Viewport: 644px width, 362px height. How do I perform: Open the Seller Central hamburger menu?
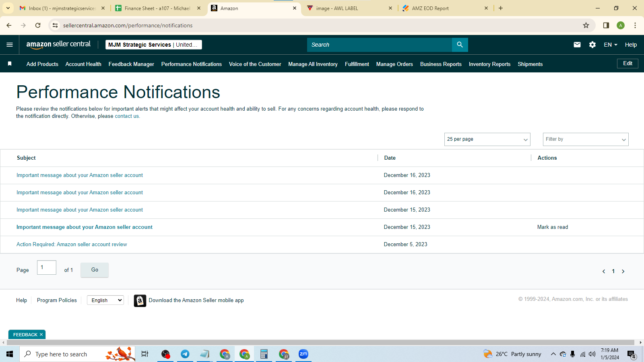coord(10,45)
